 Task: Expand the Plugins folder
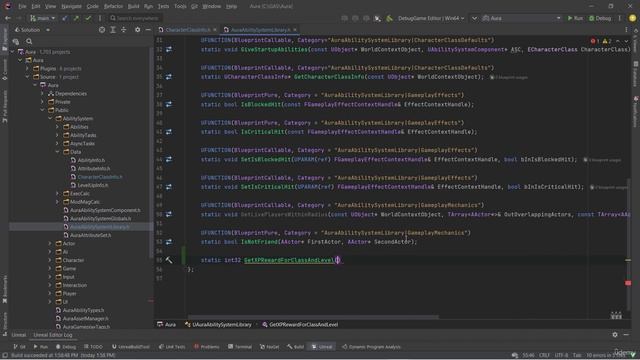point(28,69)
